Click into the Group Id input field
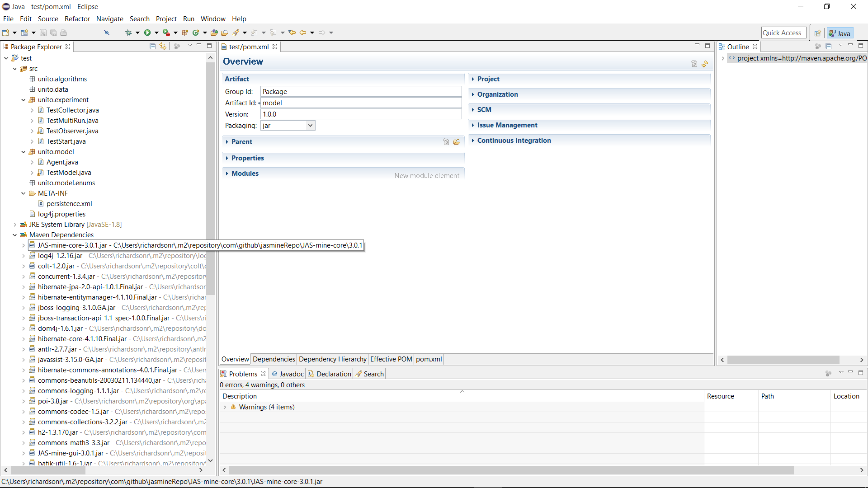 360,92
